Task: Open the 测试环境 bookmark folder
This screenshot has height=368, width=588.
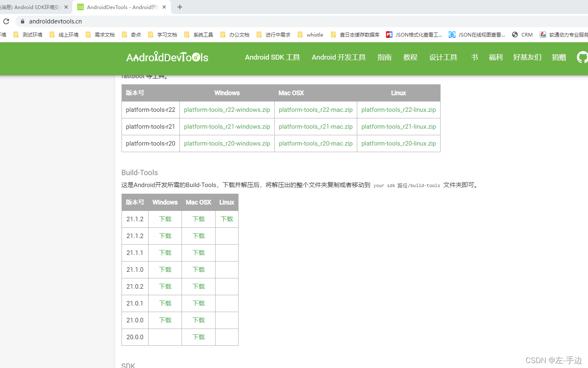Action: tap(28, 35)
